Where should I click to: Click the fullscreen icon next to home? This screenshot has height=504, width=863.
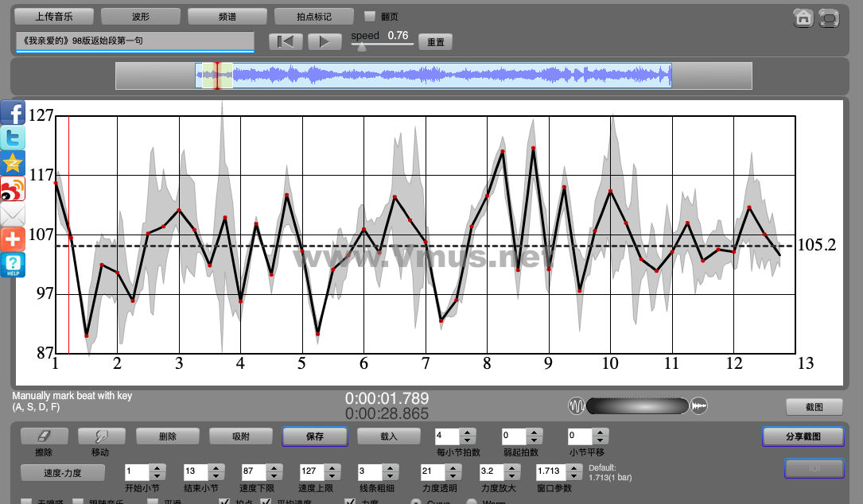click(829, 17)
